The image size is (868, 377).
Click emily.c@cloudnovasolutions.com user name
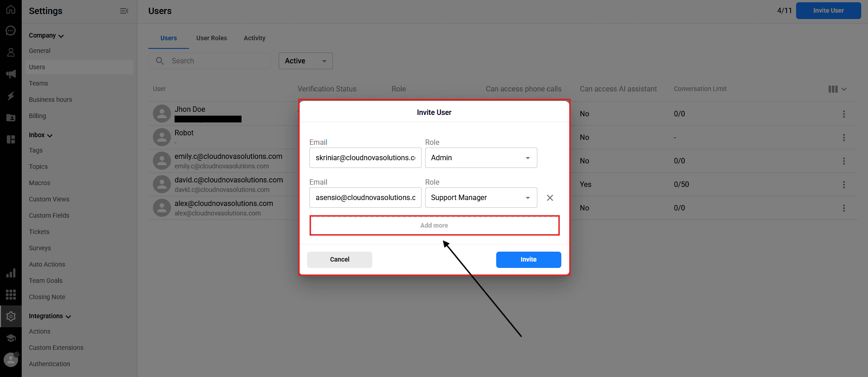click(x=228, y=156)
